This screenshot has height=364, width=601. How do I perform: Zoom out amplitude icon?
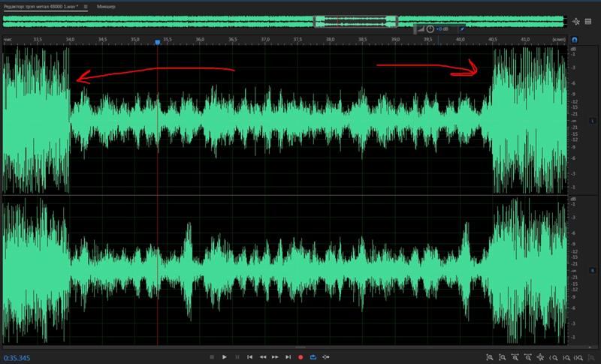coord(502,357)
